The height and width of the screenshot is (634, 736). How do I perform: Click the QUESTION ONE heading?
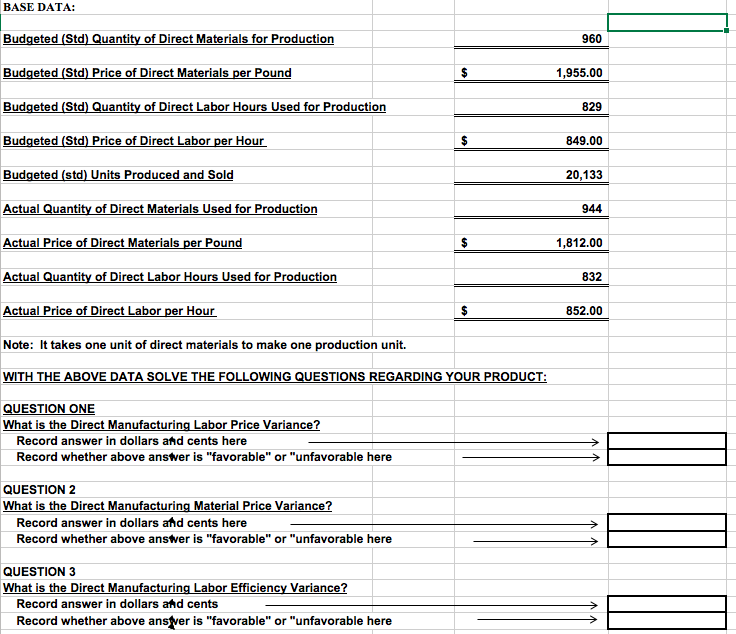(x=49, y=409)
